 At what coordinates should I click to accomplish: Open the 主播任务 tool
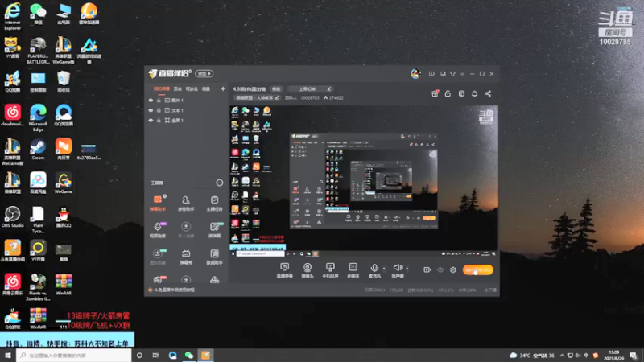(x=214, y=203)
